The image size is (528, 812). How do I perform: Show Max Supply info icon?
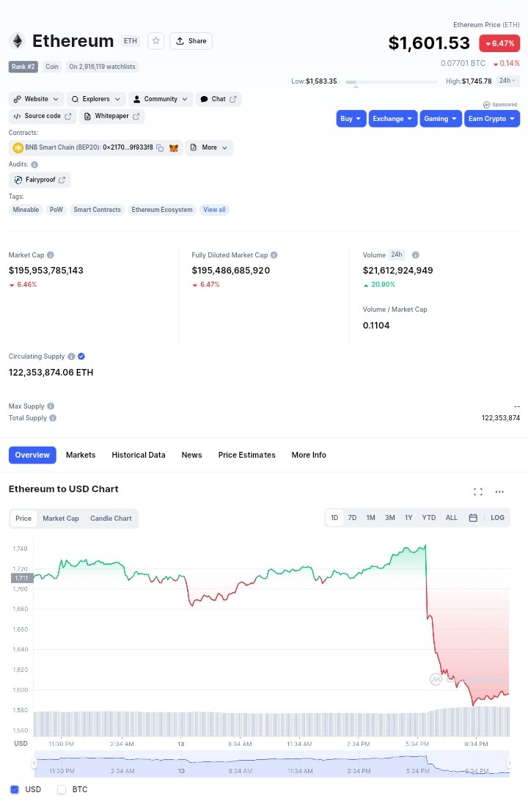tap(51, 406)
